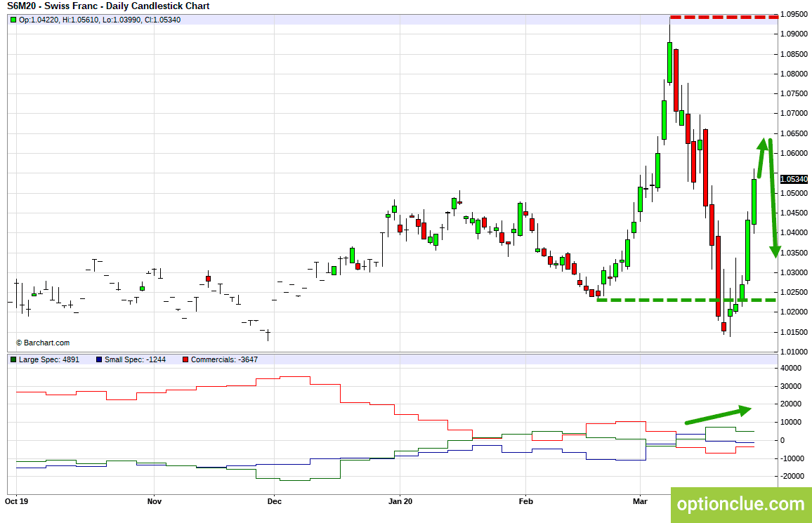The image size is (812, 523).
Task: Click the 'Commercials: -3647' legend label
Action: tap(224, 359)
